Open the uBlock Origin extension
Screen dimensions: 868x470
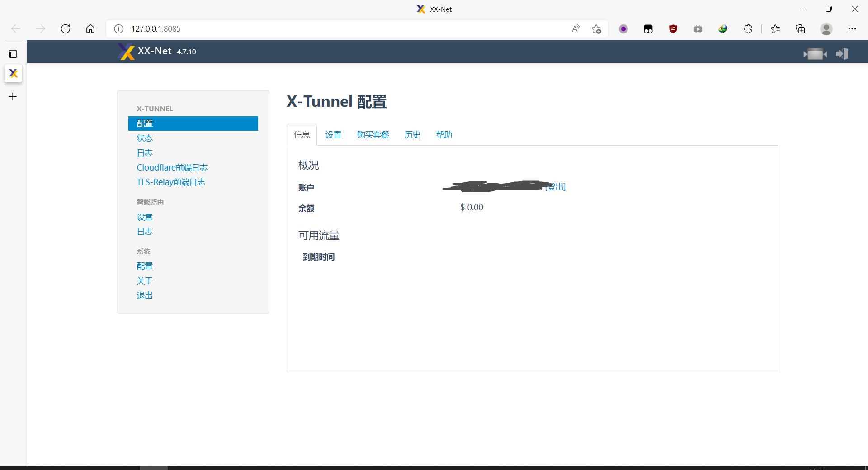pyautogui.click(x=673, y=28)
